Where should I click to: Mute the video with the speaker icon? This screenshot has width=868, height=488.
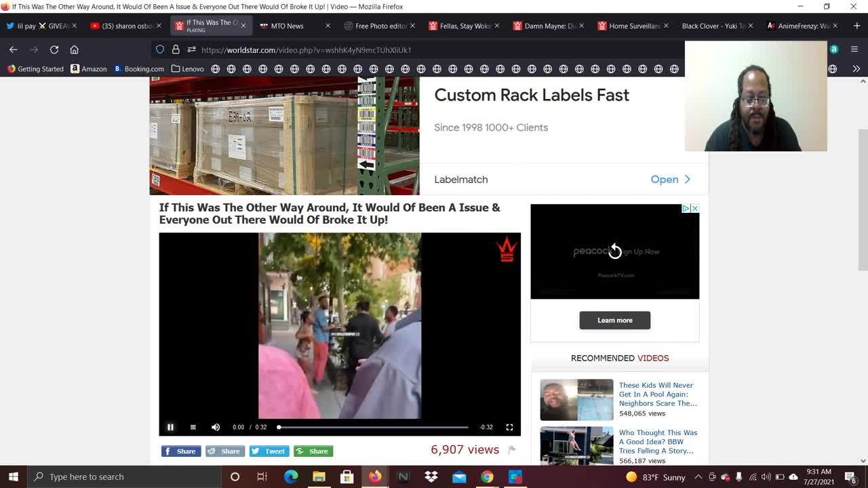coord(216,427)
